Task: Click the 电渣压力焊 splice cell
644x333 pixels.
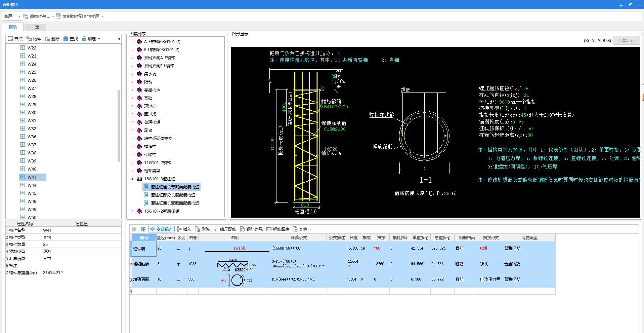Action: pos(491,280)
